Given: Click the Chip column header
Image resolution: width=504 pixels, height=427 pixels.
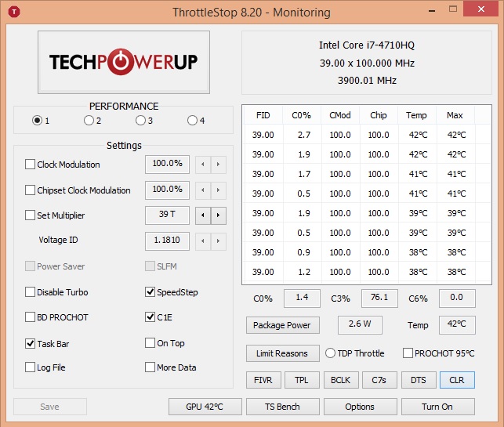Looking at the screenshot, I should (379, 115).
